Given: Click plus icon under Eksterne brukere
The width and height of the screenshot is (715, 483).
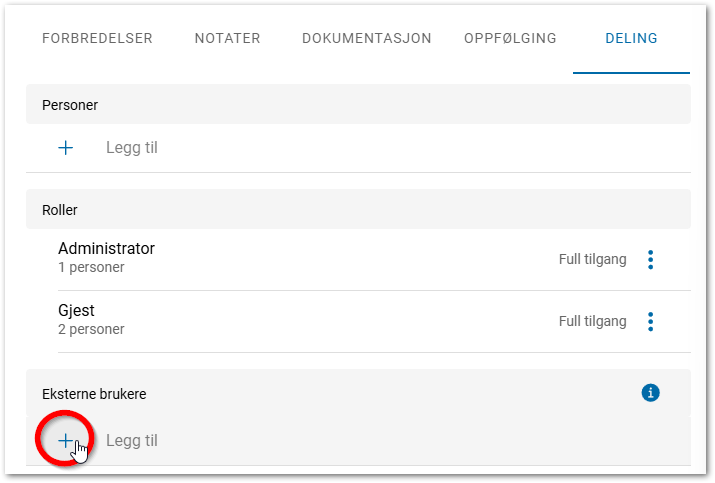Looking at the screenshot, I should 66,440.
